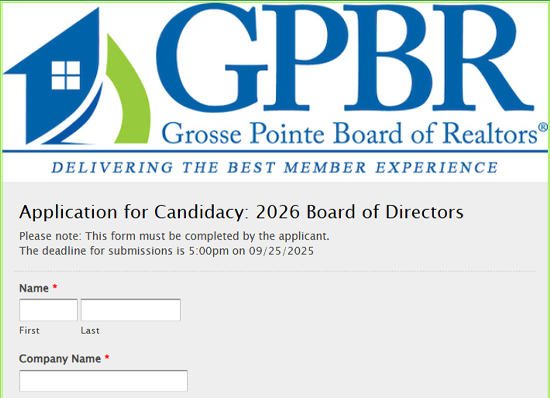
Task: Focus the Last name input field
Action: pos(130,310)
